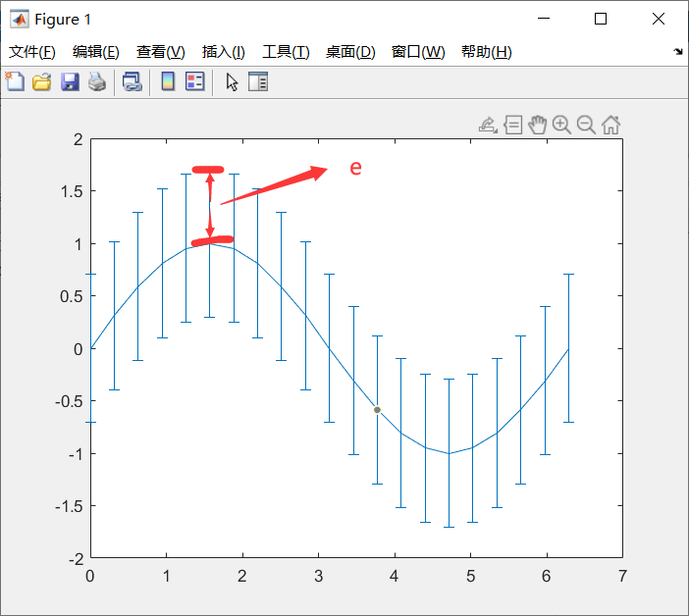Insert colorbar from toolbar
689x616 pixels.
168,81
